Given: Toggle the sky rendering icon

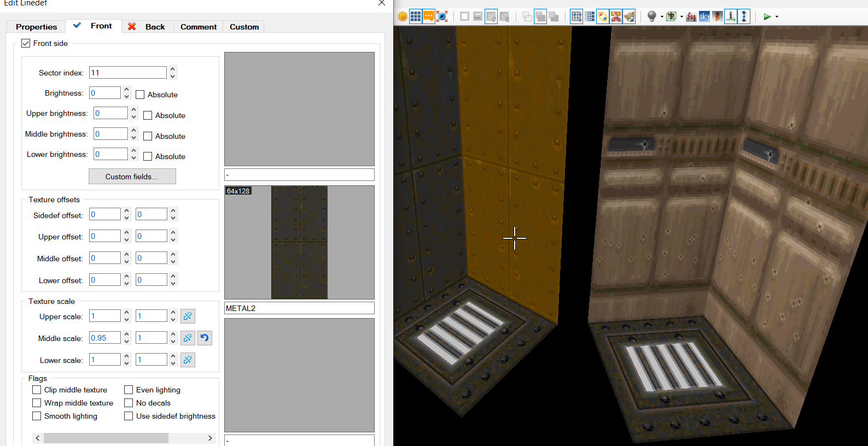Looking at the screenshot, I should [x=704, y=16].
